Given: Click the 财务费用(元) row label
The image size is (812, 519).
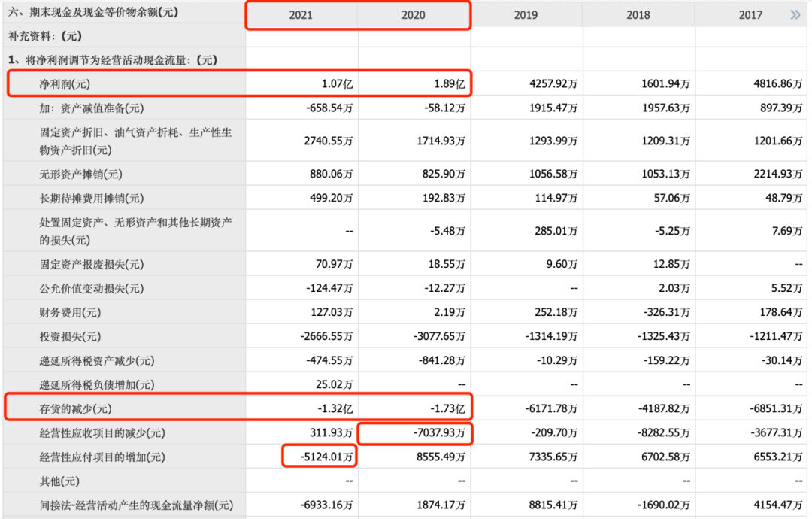Looking at the screenshot, I should tap(70, 313).
